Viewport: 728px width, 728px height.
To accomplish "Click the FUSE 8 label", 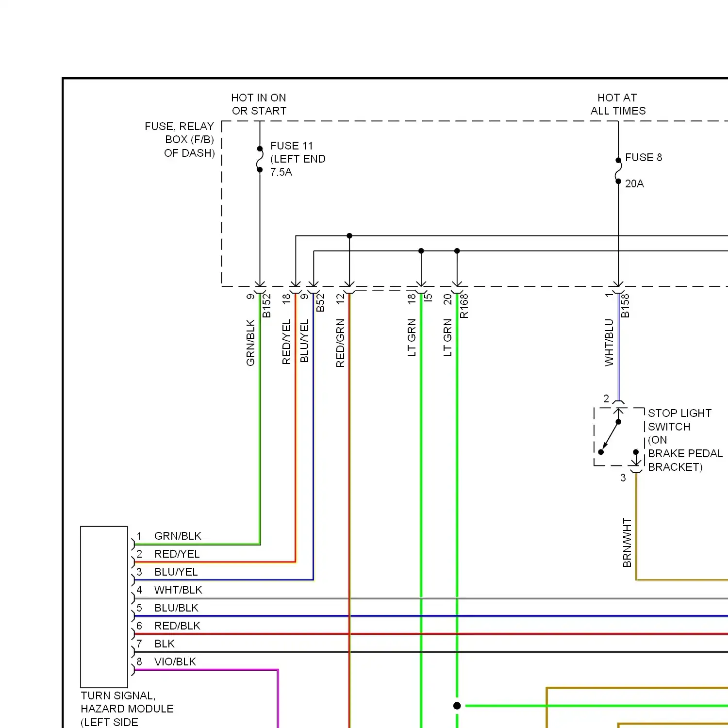I will click(644, 157).
